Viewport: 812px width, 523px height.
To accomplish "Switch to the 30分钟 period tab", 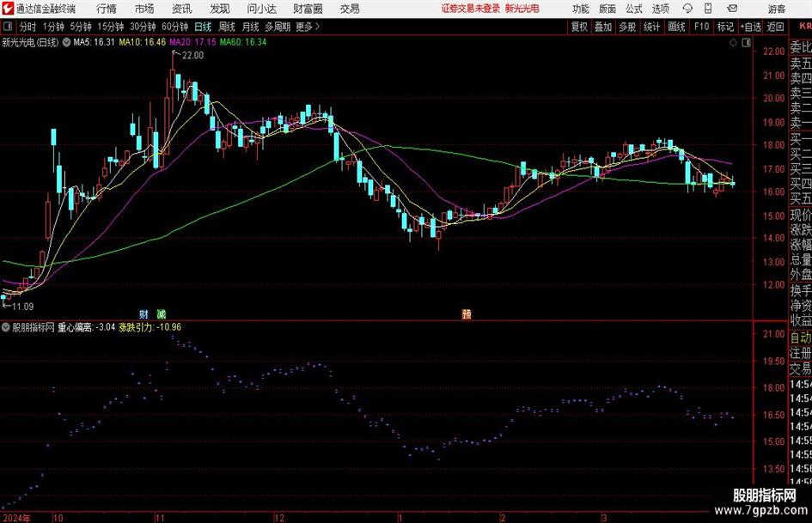I will (143, 27).
